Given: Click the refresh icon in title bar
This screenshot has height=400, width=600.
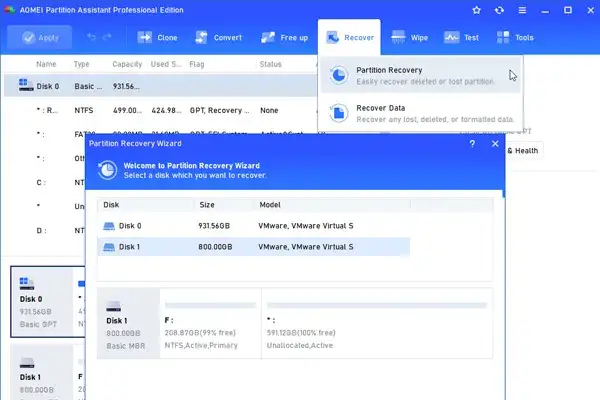Looking at the screenshot, I should (499, 10).
